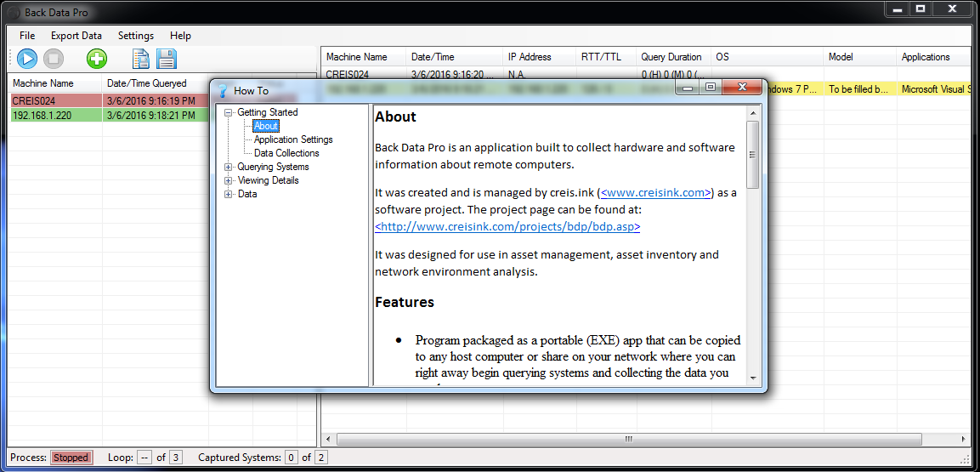Image resolution: width=980 pixels, height=472 pixels.
Task: Add a system with the green plus icon
Action: (x=96, y=59)
